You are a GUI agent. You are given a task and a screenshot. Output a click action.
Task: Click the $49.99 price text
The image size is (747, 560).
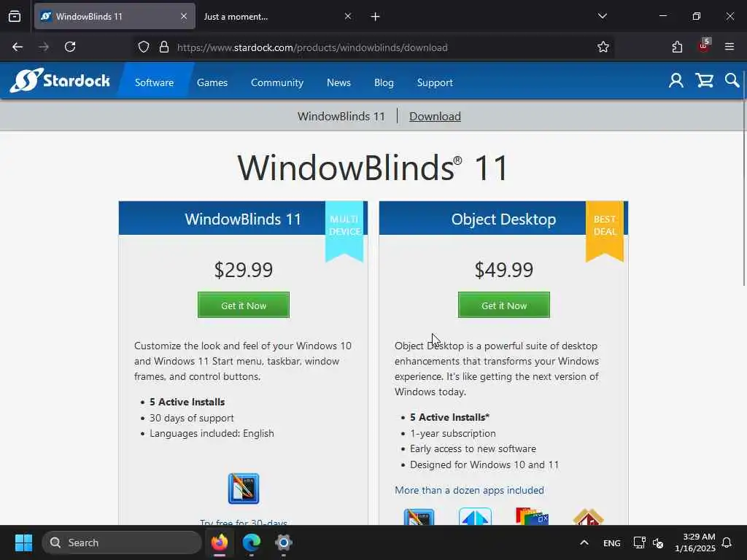[504, 270]
